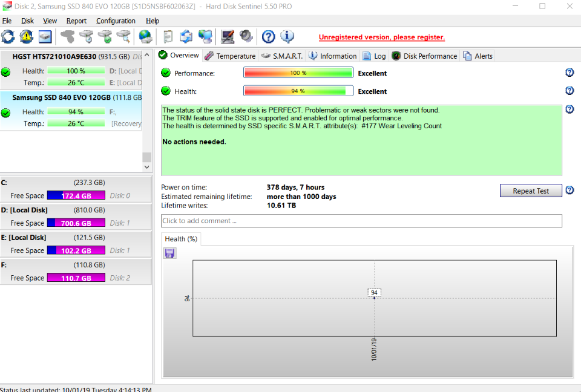Click the E: drive 102.2 GB free space bar
This screenshot has width=581, height=392.
pos(76,250)
